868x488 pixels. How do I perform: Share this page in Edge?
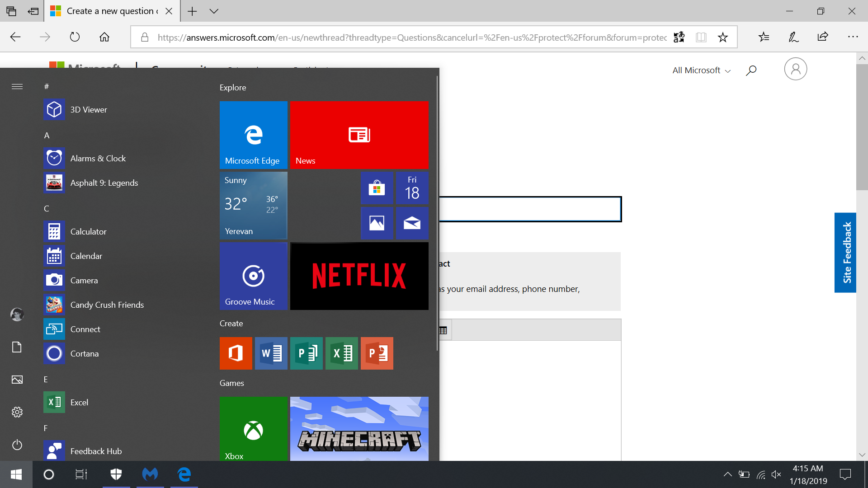coord(823,37)
